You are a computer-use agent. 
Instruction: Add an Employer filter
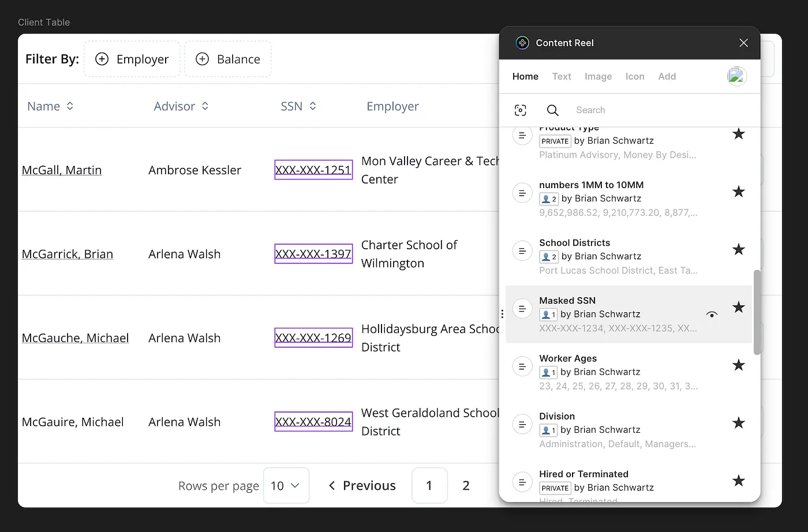[x=132, y=59]
